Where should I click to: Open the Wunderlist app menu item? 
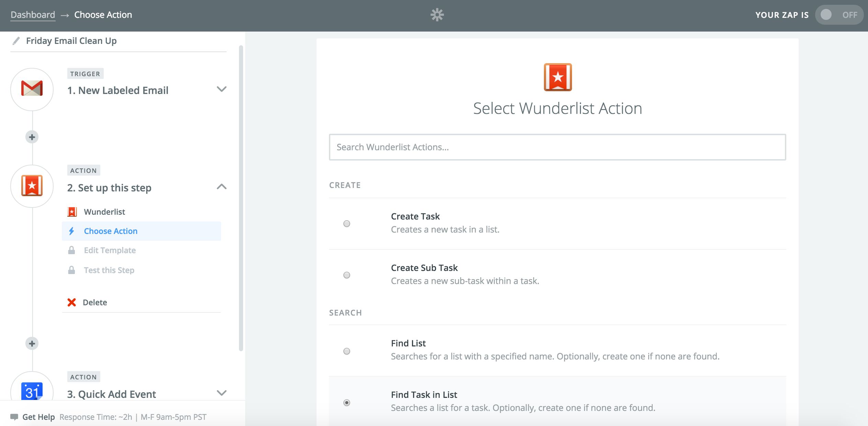(x=141, y=212)
